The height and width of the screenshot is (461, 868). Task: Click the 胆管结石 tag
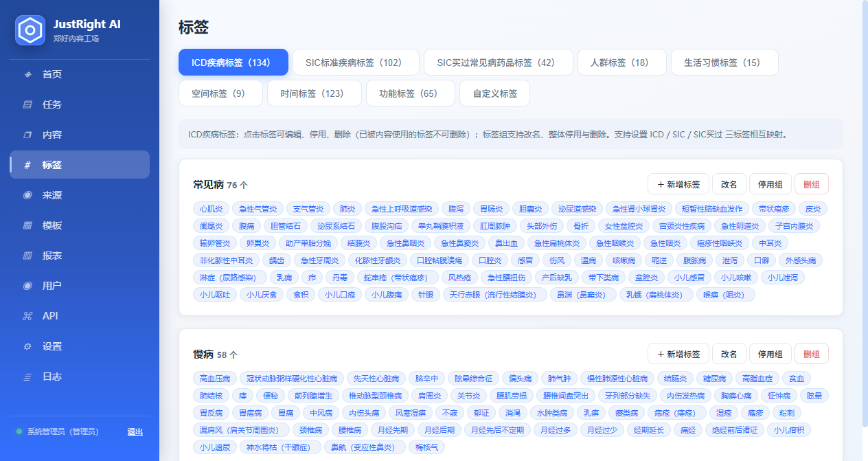[286, 226]
